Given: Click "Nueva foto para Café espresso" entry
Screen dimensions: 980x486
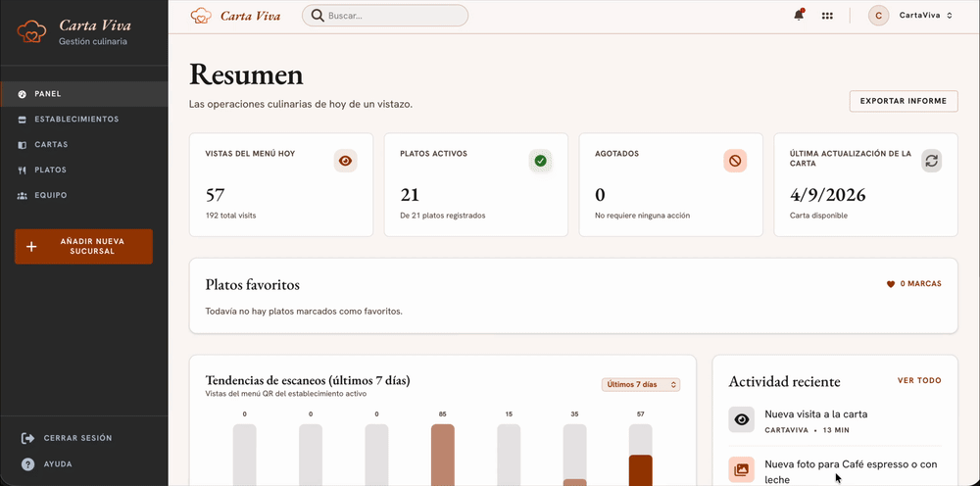Looking at the screenshot, I should click(x=851, y=471).
